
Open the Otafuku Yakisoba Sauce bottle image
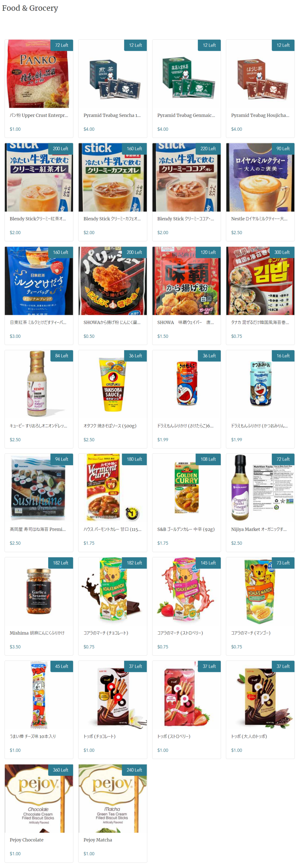112,384
